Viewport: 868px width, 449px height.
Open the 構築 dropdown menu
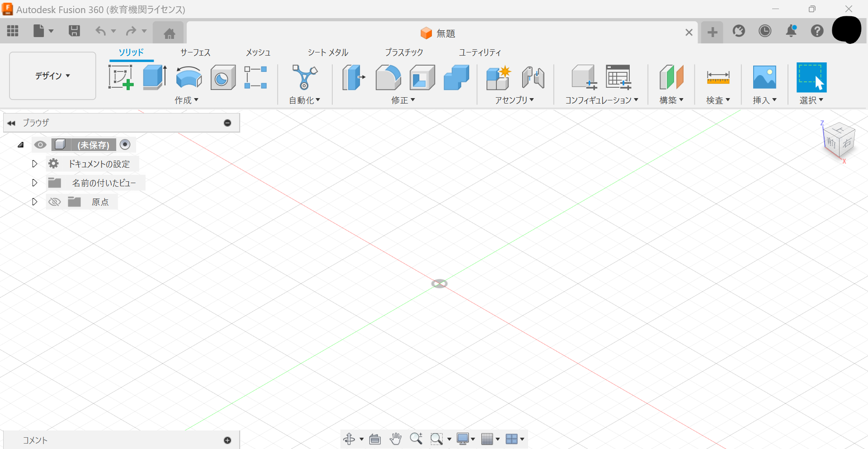[x=671, y=100]
